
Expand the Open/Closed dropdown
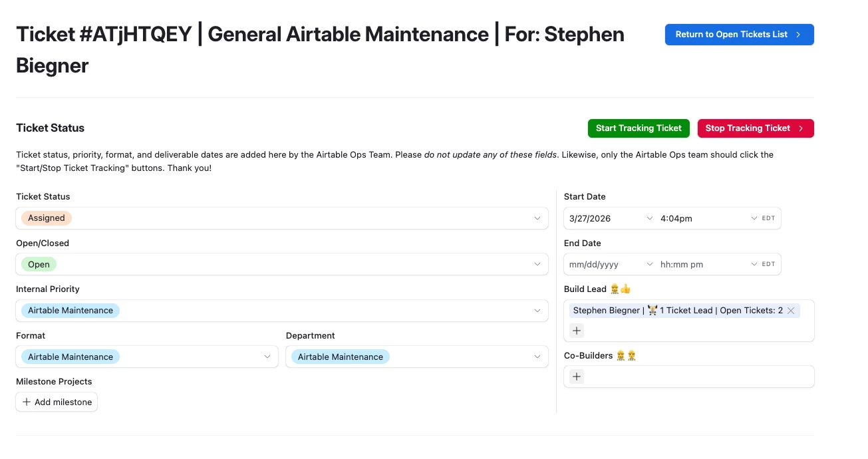point(537,264)
